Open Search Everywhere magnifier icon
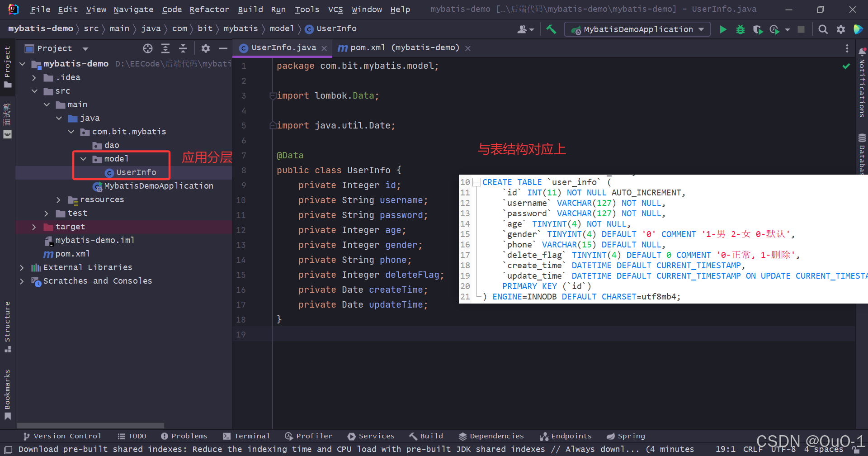Image resolution: width=868 pixels, height=456 pixels. (823, 29)
